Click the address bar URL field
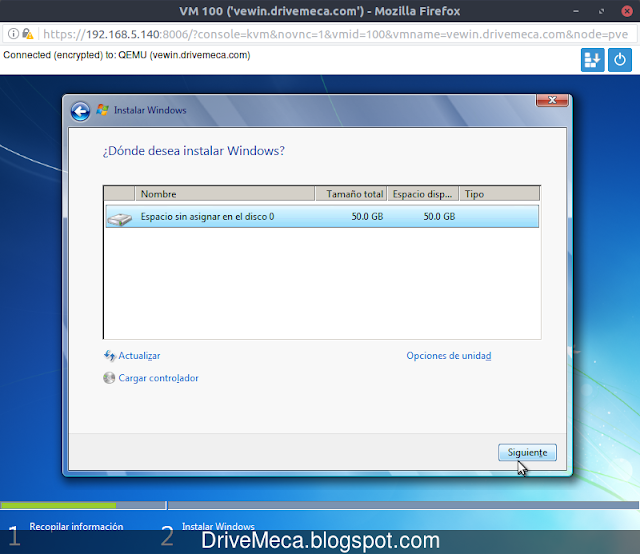This screenshot has width=640, height=554. [335, 34]
